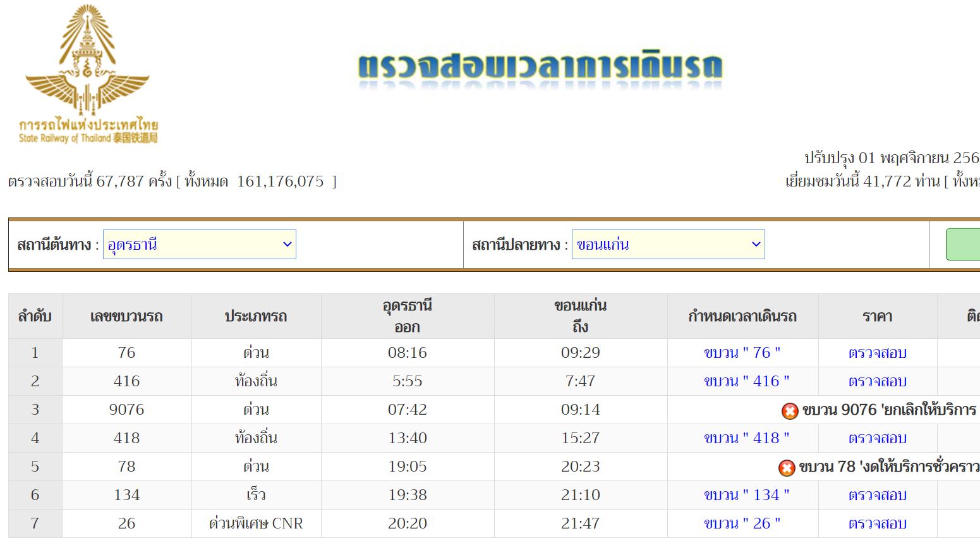
Task: Click red cancel icon beside ขบวน 9076
Action: pos(790,411)
